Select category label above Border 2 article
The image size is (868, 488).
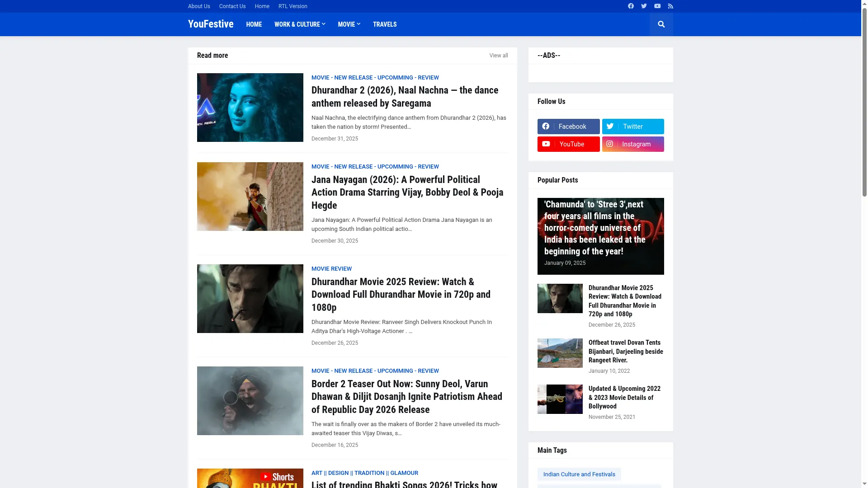coord(375,371)
